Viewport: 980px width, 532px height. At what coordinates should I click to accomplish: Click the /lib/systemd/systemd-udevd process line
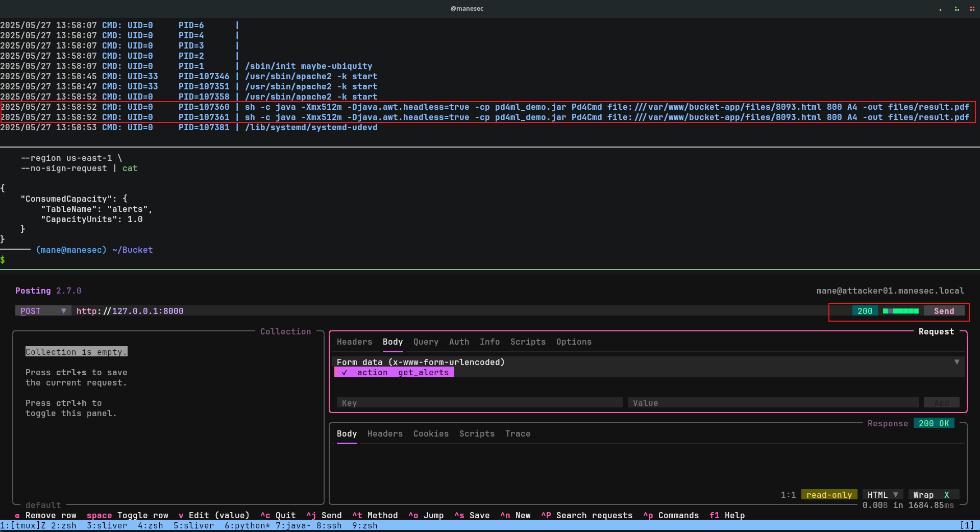[x=189, y=127]
